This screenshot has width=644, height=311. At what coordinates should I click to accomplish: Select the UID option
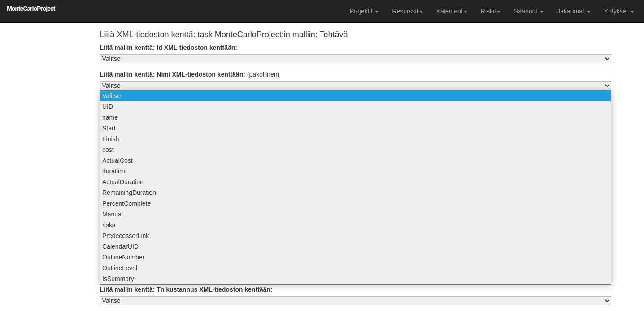pyautogui.click(x=107, y=107)
